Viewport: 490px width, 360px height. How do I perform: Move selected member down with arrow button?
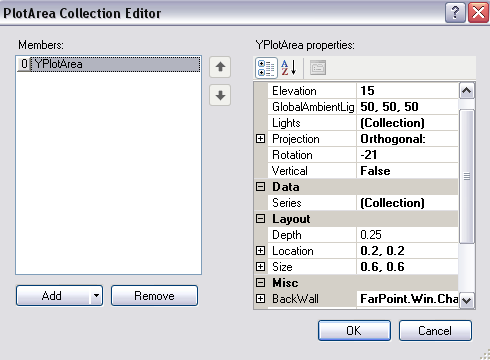tap(220, 95)
